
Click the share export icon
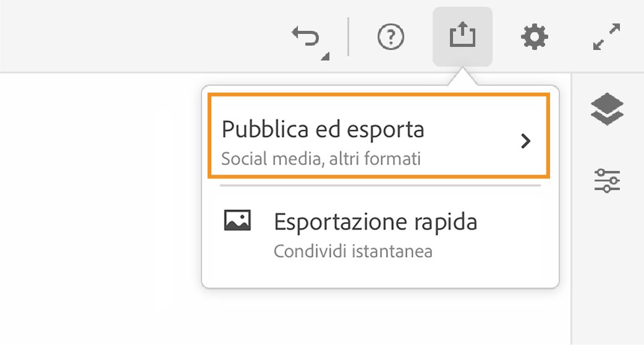click(x=462, y=36)
